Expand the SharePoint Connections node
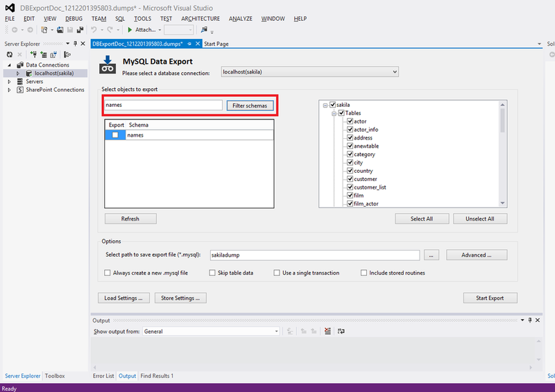Image resolution: width=555 pixels, height=392 pixels. [x=9, y=90]
